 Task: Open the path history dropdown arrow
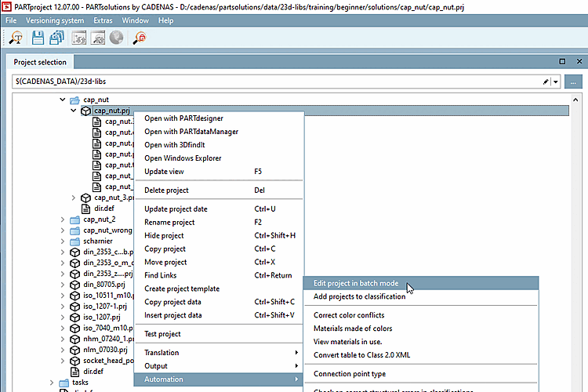tap(555, 81)
